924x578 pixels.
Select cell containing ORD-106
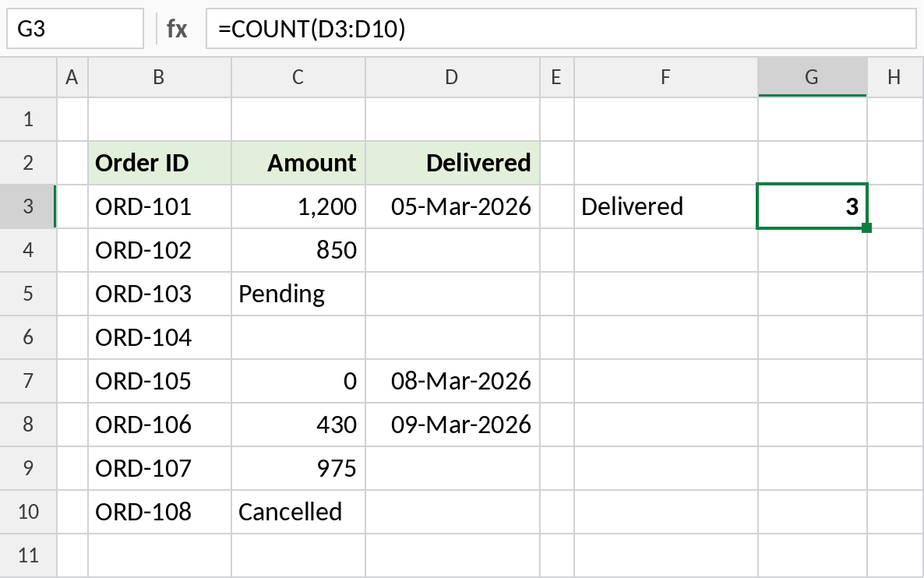160,425
